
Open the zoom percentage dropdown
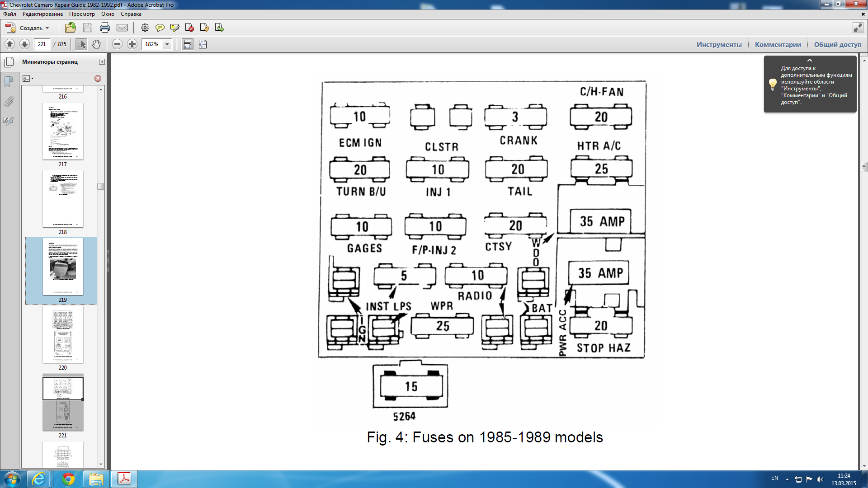pos(167,44)
